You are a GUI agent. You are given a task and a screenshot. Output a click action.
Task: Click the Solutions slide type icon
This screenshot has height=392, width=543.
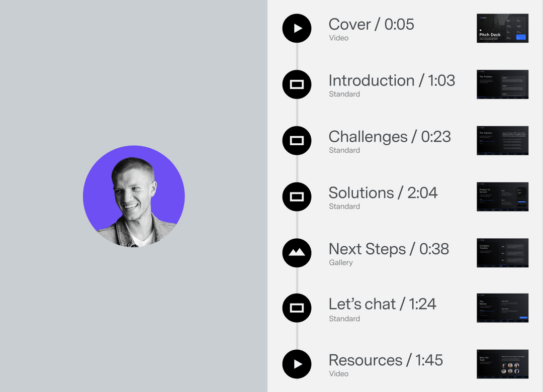coord(297,197)
